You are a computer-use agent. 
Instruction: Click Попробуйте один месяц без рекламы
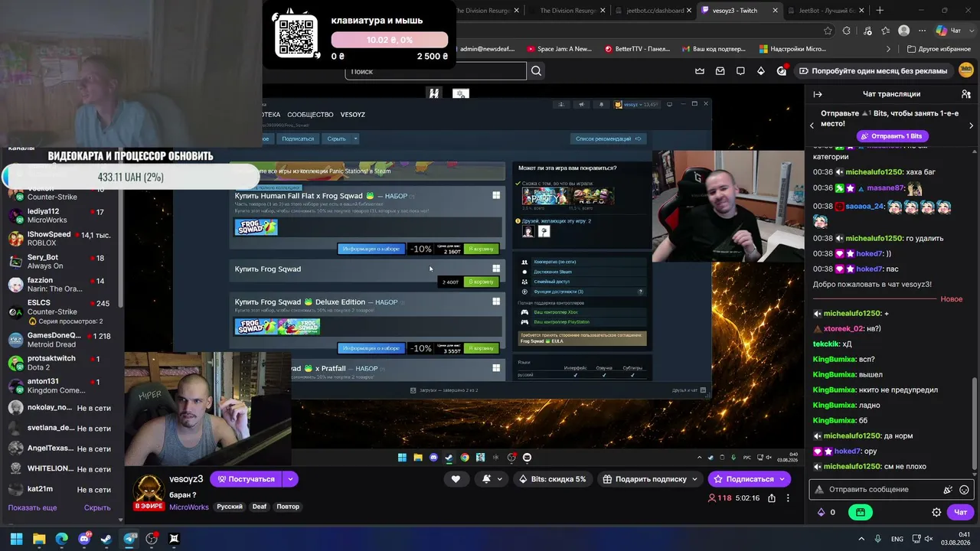pyautogui.click(x=873, y=71)
